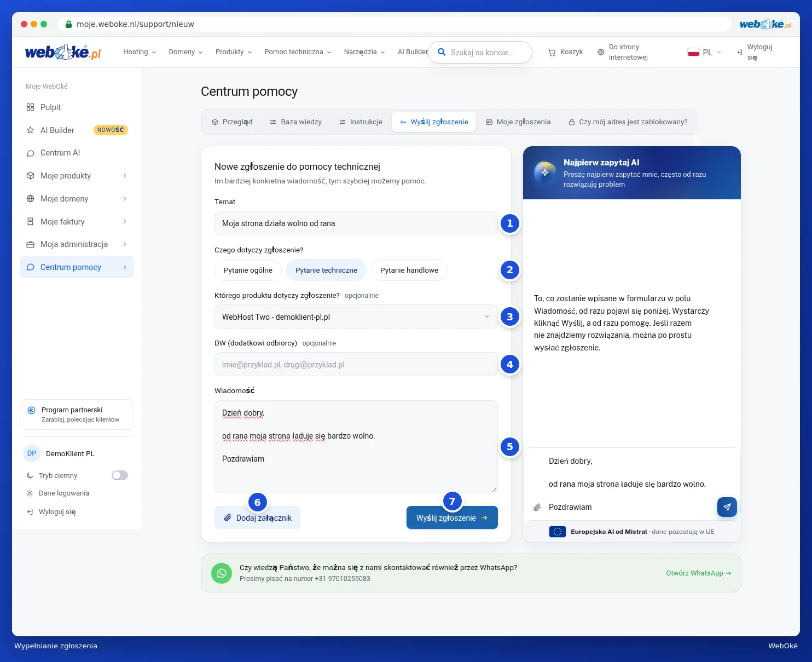812x662 pixels.
Task: Toggle Tryb ciemny dark mode switch
Action: tap(120, 475)
